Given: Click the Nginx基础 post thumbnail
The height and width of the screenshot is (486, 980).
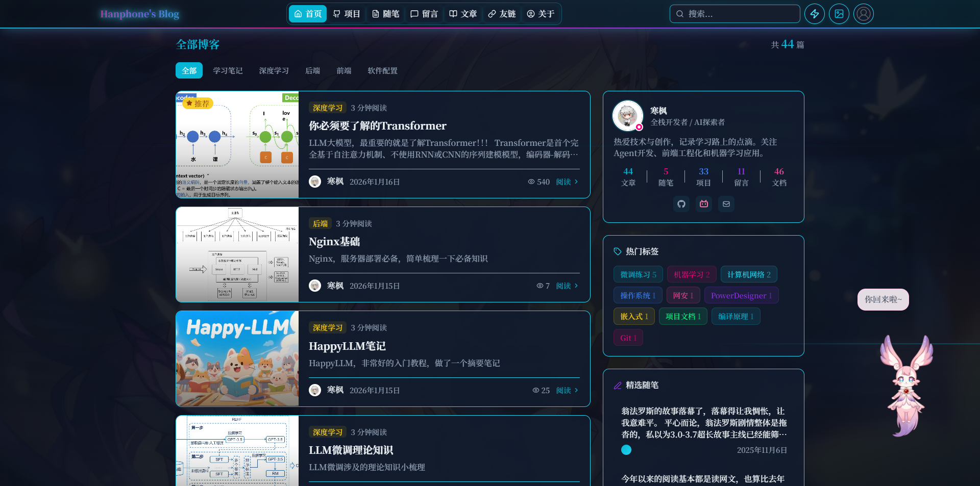Looking at the screenshot, I should point(237,254).
